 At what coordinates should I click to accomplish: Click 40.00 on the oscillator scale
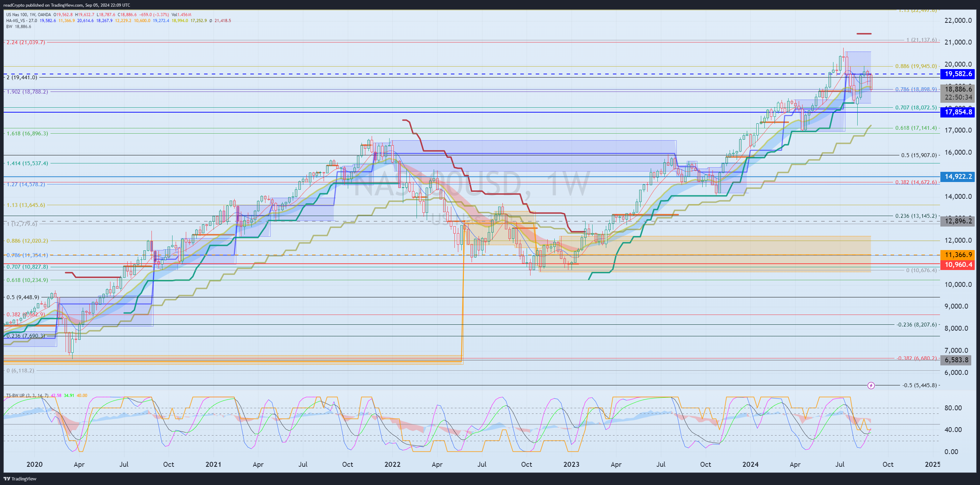pos(953,430)
